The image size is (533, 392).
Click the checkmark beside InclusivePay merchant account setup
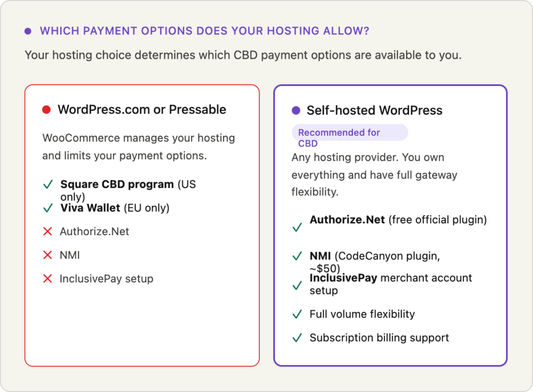coord(297,285)
